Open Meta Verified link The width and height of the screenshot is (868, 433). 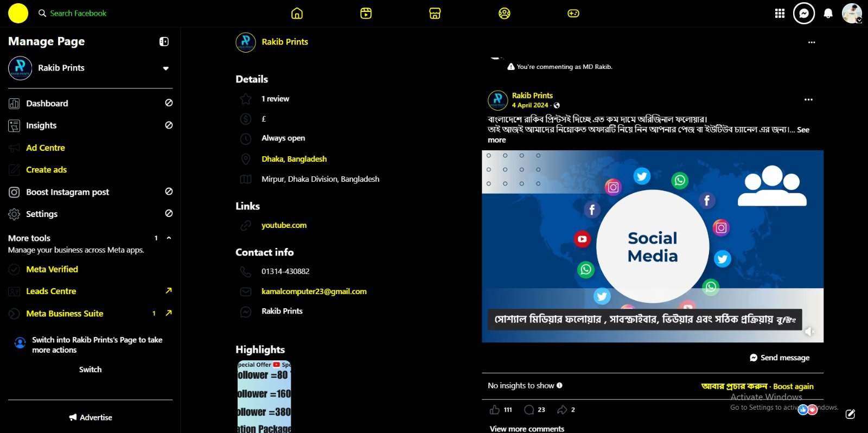[x=52, y=269]
